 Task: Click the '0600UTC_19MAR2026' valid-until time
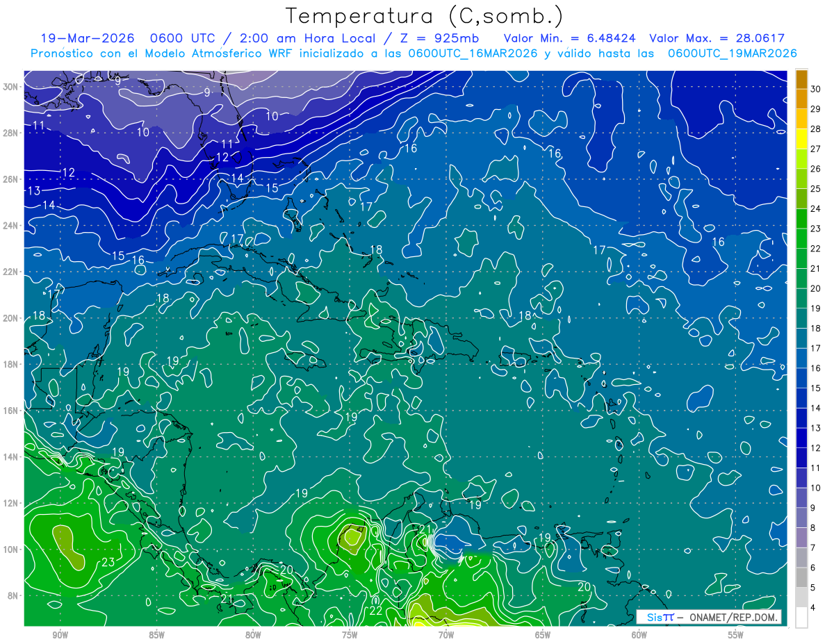tap(732, 53)
